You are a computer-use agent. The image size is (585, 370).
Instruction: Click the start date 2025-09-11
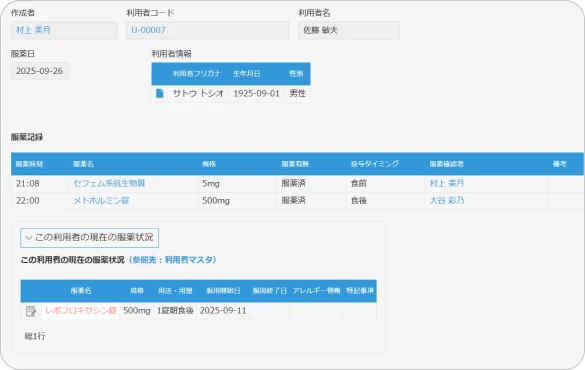223,311
